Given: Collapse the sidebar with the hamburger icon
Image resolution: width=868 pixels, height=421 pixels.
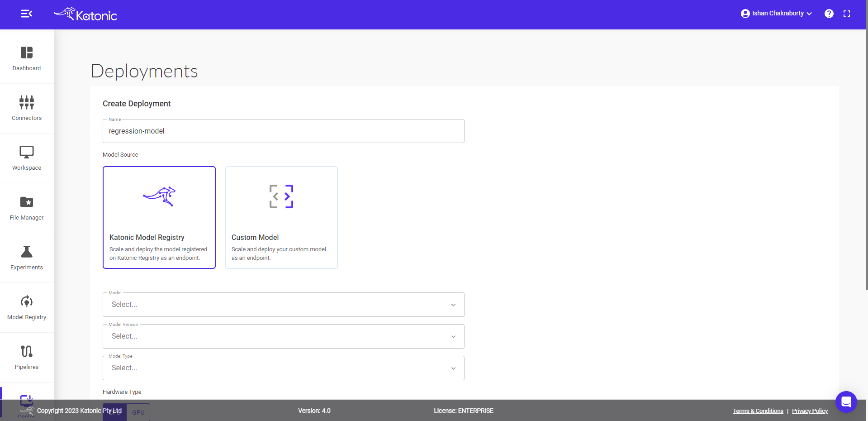Looking at the screenshot, I should click(x=27, y=14).
